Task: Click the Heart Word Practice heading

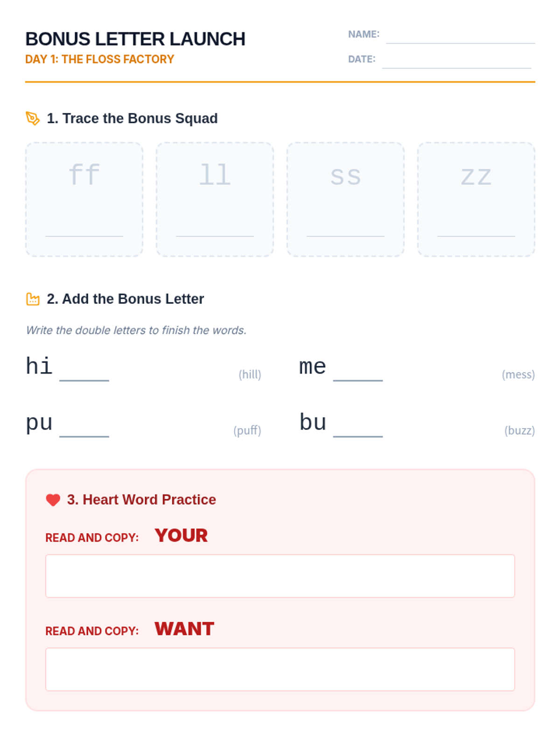Action: point(141,500)
